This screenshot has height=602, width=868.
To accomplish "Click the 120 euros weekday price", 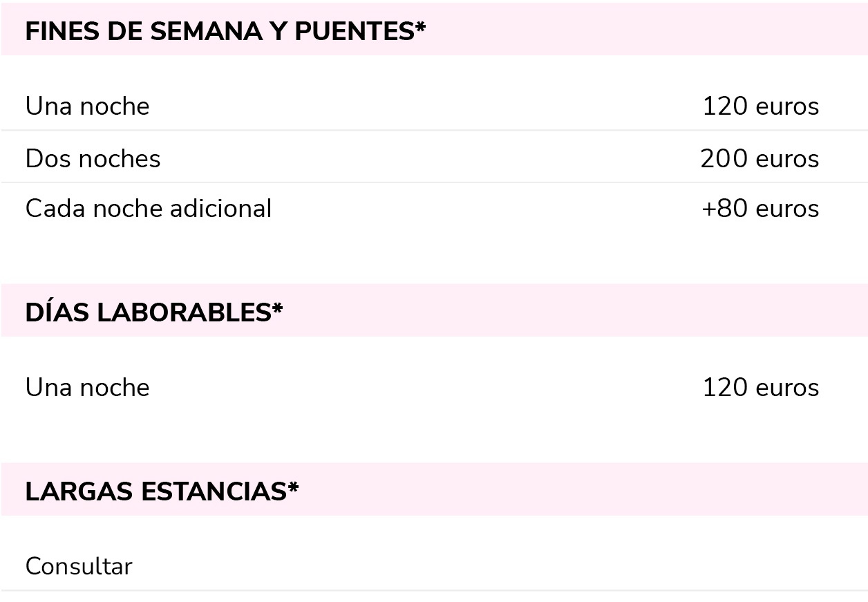I will coord(760,388).
